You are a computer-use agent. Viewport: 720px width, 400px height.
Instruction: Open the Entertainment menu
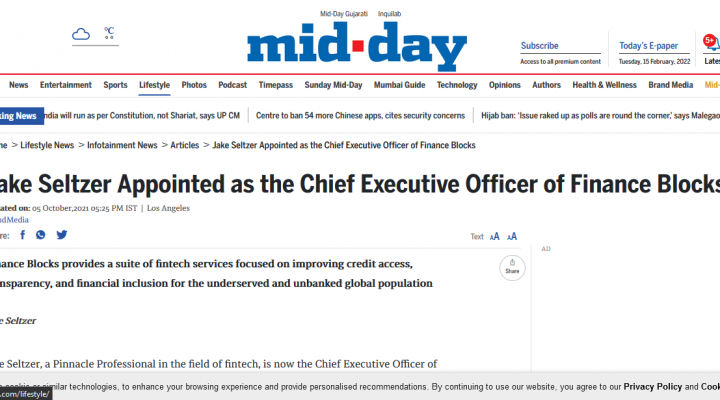(x=66, y=85)
